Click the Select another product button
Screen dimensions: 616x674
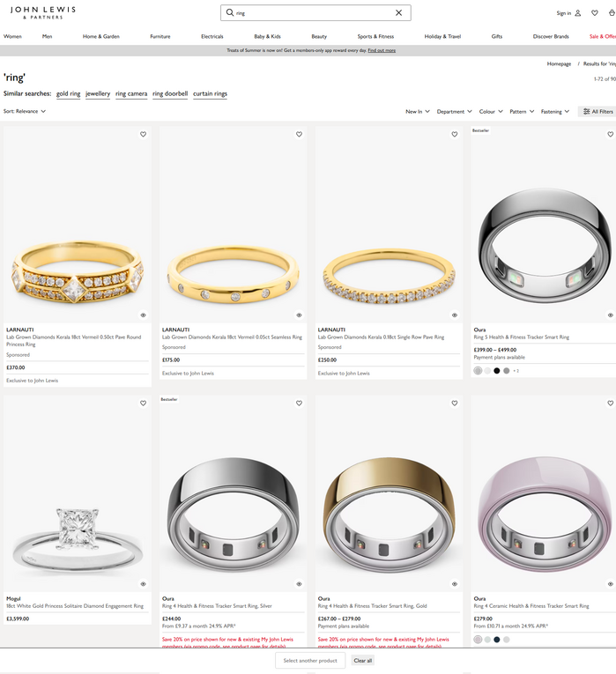pyautogui.click(x=310, y=660)
